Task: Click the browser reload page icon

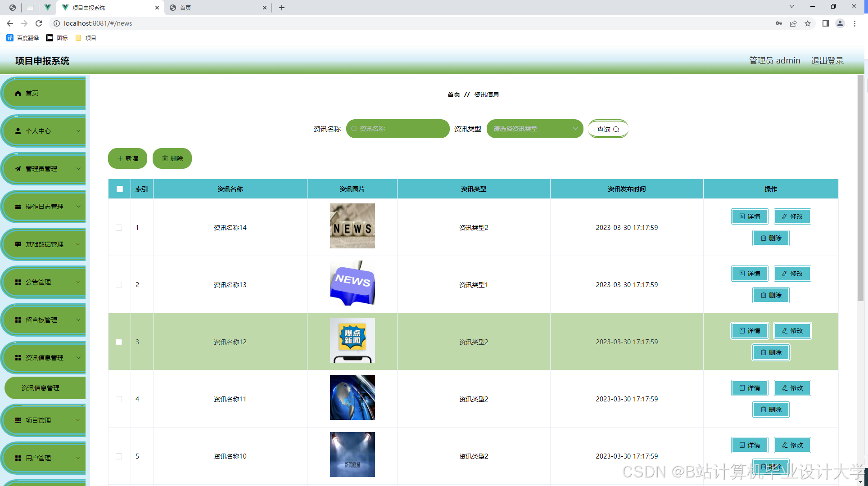Action: pyautogui.click(x=39, y=23)
